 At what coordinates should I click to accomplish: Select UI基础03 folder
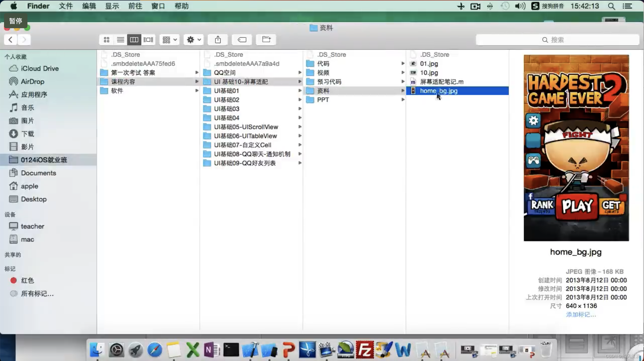pyautogui.click(x=251, y=109)
